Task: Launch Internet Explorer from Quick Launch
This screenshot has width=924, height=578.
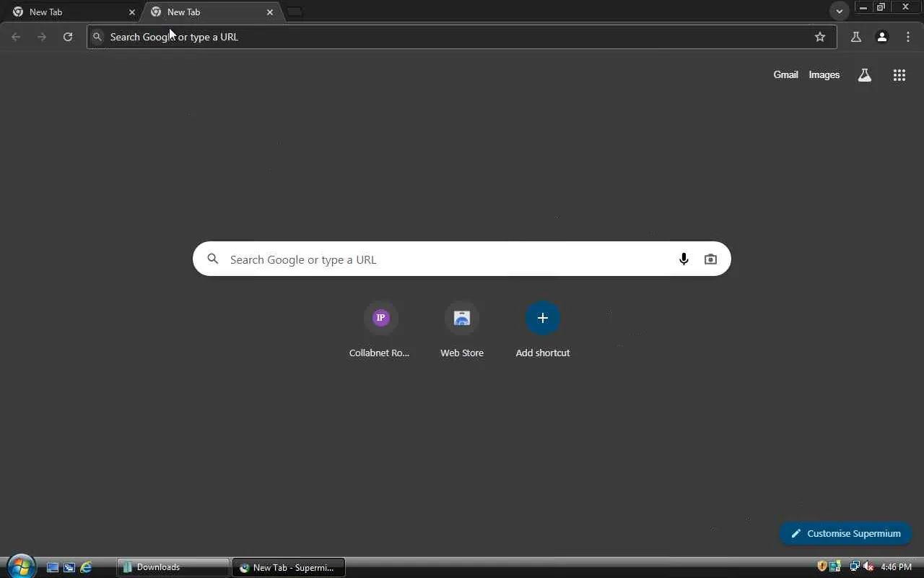Action: 86,568
